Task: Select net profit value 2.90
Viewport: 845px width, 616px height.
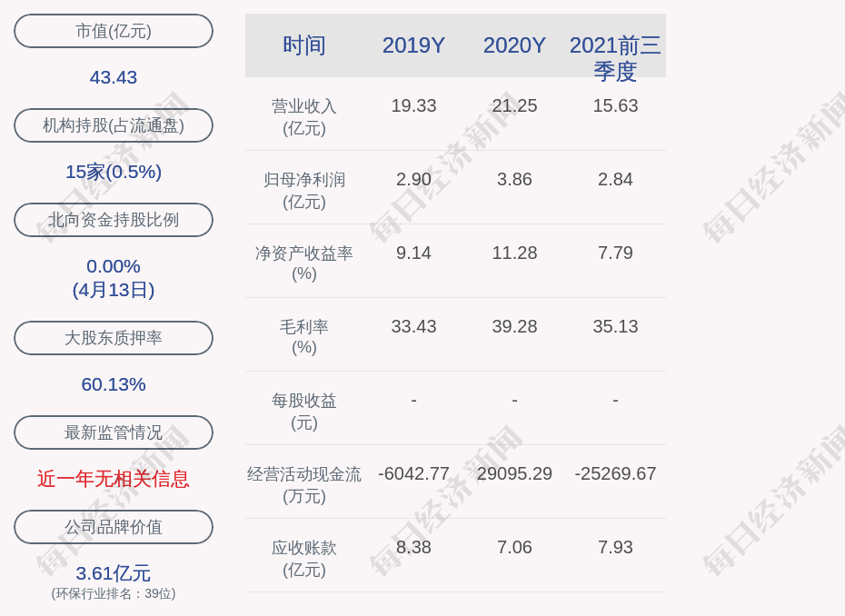Action: tap(414, 180)
